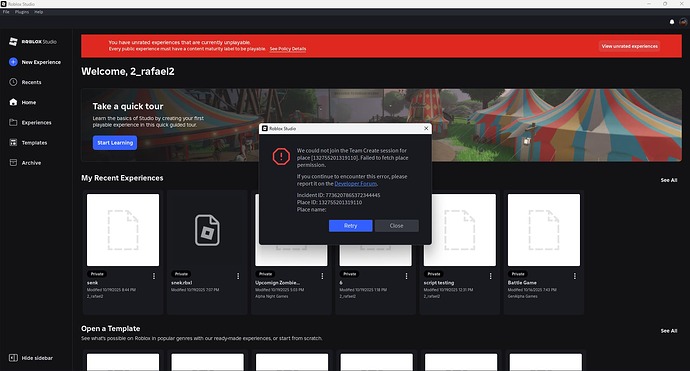Click the Take a quick tour heading

(128, 106)
